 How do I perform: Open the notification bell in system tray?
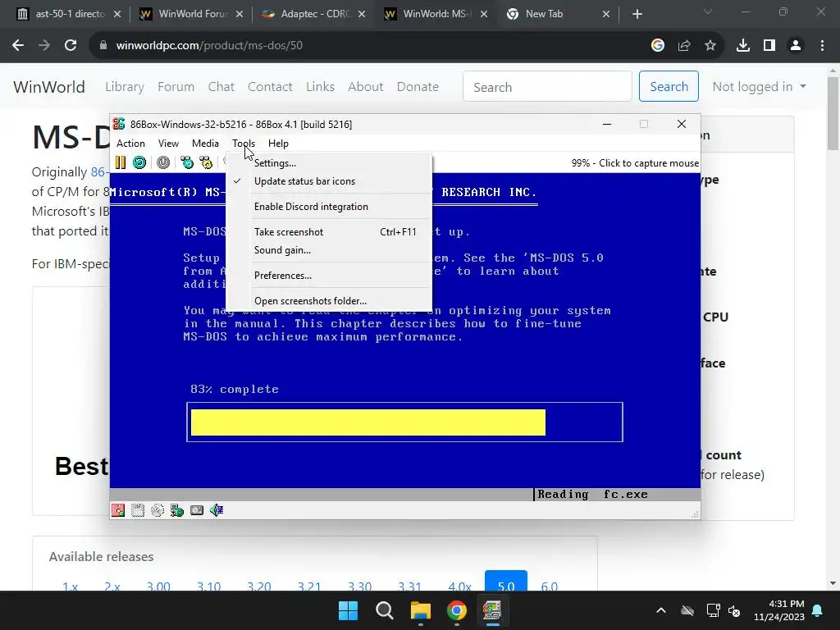tap(818, 610)
